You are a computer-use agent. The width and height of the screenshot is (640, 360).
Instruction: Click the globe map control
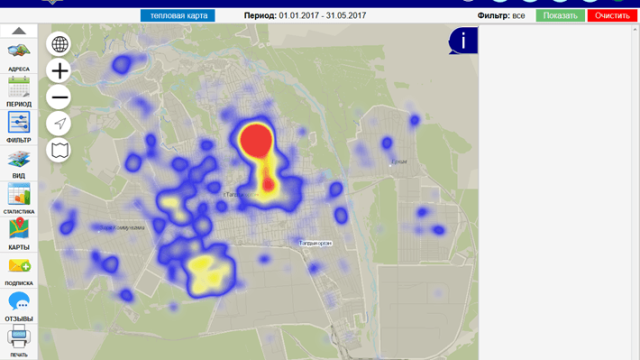pos(59,44)
